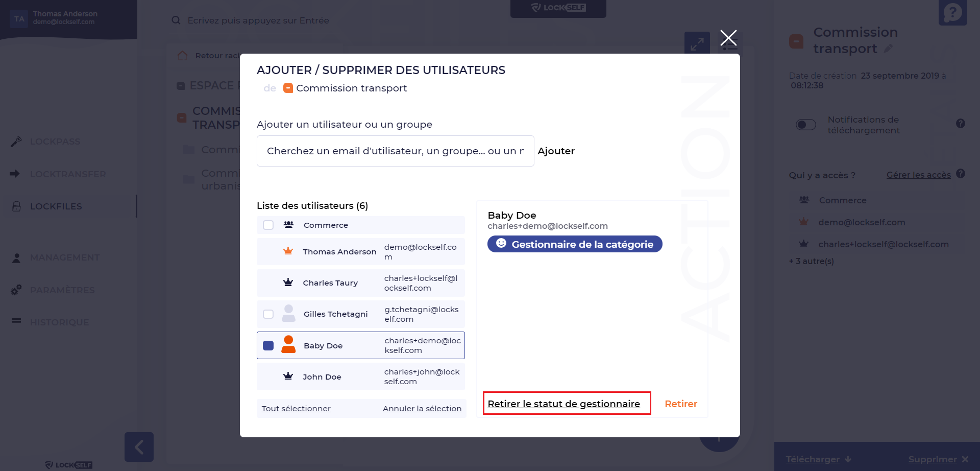Click the pencil icon beside Commission transport
This screenshot has width=980, height=471.
888,49
